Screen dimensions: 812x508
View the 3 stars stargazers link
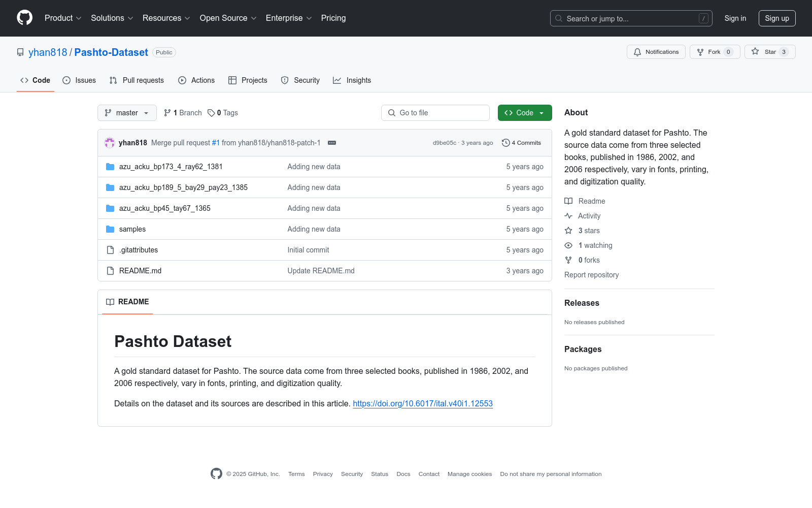click(x=582, y=231)
